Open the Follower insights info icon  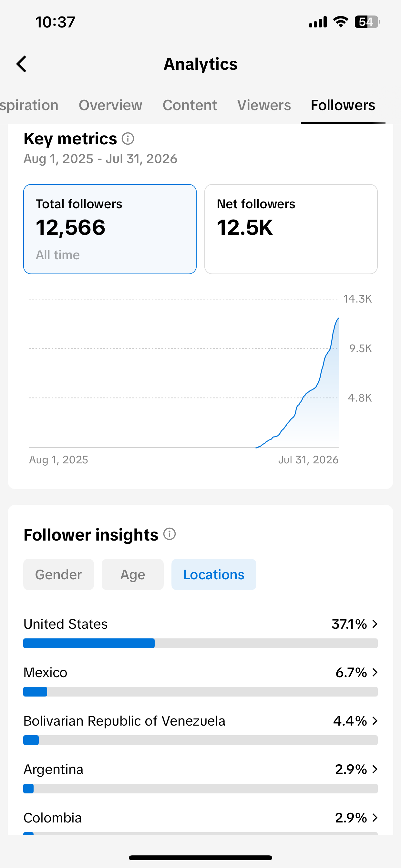(170, 534)
